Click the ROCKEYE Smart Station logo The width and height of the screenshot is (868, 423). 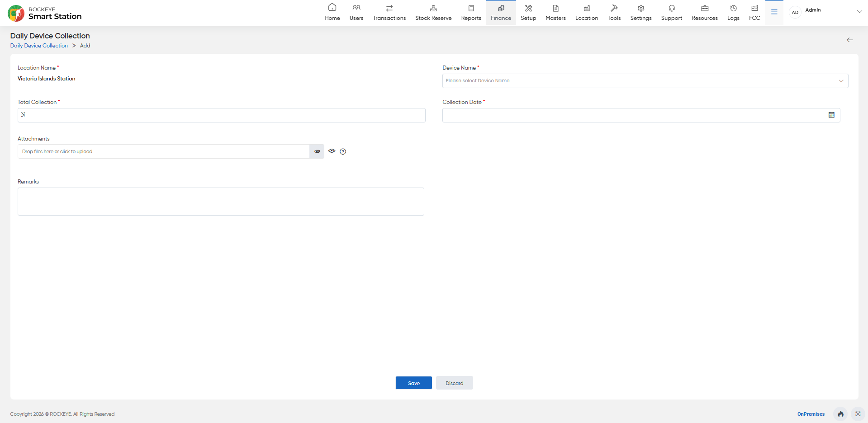point(45,13)
